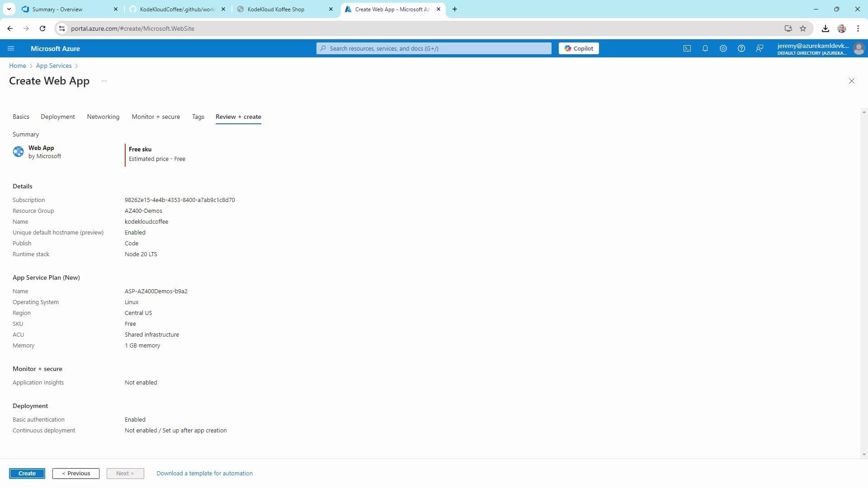Open Azure Cloud Shell icon

(x=687, y=48)
